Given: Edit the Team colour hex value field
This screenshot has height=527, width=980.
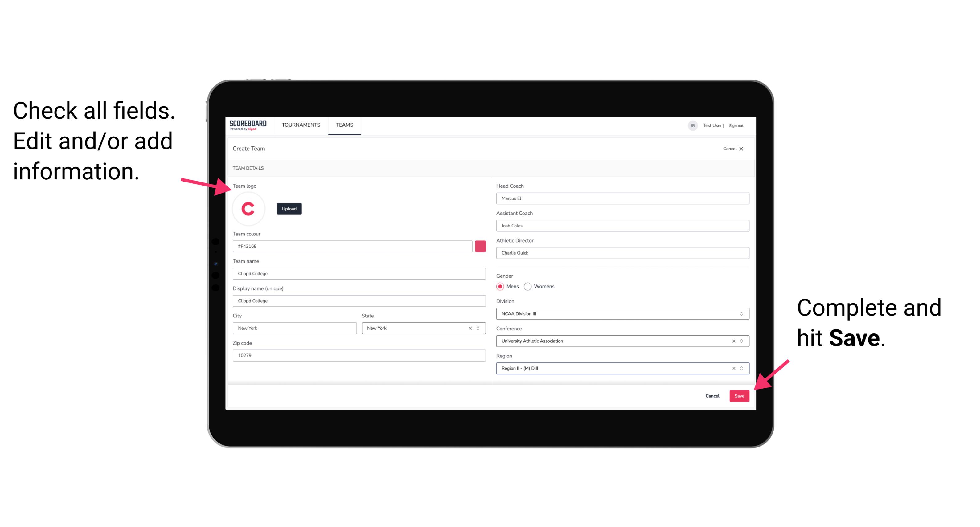Looking at the screenshot, I should (352, 246).
